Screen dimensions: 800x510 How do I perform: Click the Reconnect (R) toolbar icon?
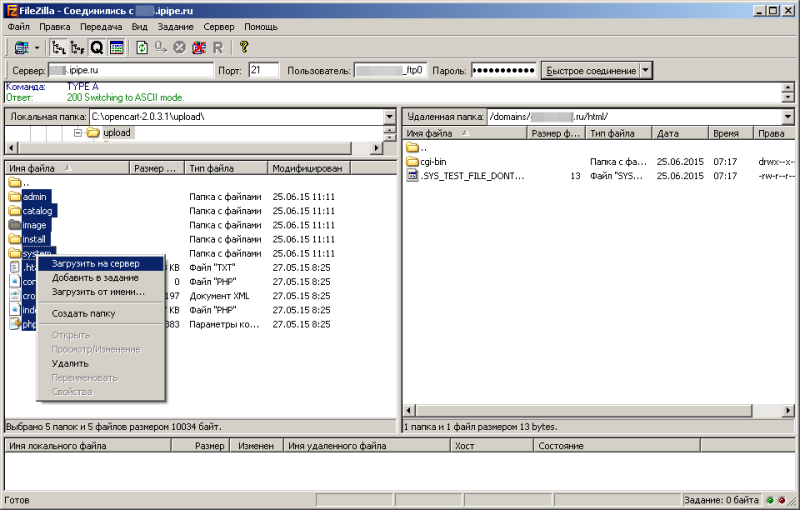218,47
